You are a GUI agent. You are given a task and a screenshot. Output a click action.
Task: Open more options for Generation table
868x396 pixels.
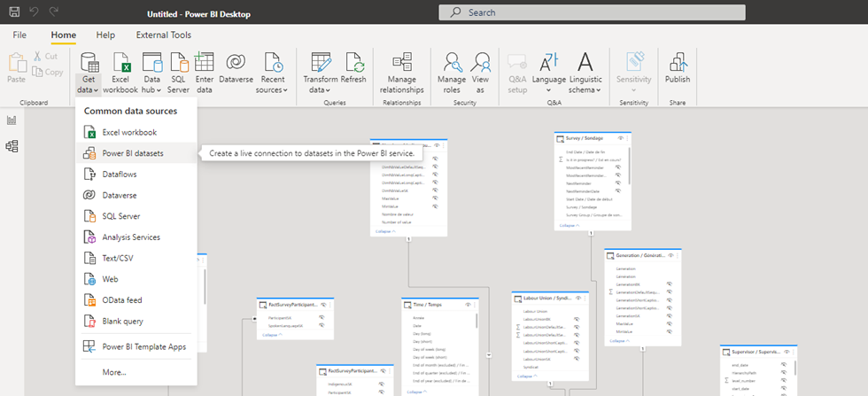click(678, 255)
